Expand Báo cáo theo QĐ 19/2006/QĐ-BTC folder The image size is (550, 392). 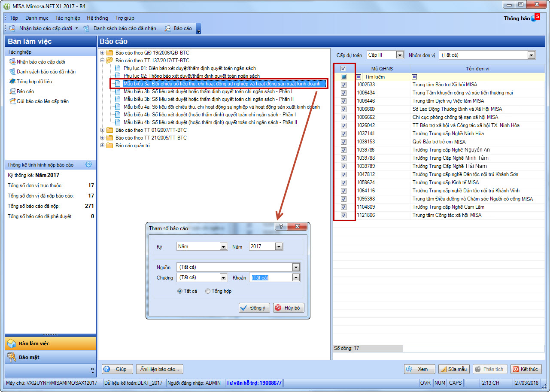[103, 53]
